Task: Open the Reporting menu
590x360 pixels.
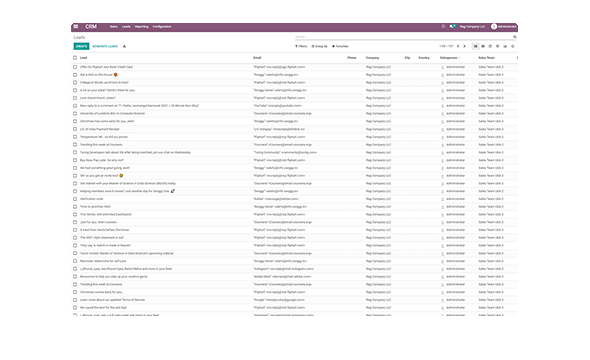Action: click(141, 27)
